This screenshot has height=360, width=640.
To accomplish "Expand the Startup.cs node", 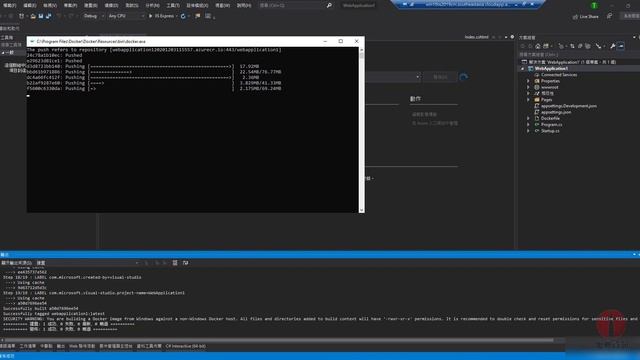I will tap(528, 131).
